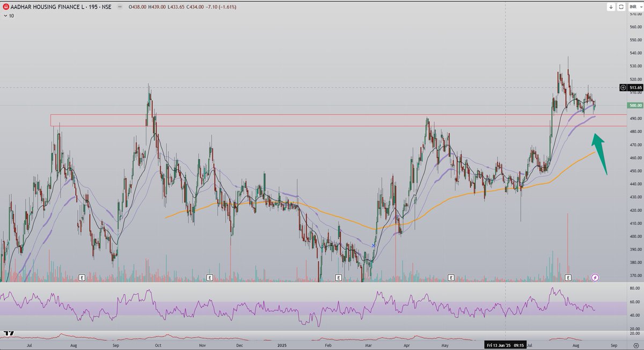Open the earnings E marker above the Nov label
The image size is (644, 350).
tap(209, 278)
